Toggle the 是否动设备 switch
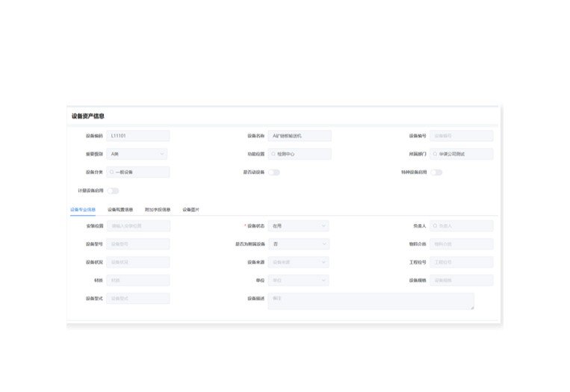This screenshot has height=392, width=570. coord(274,172)
